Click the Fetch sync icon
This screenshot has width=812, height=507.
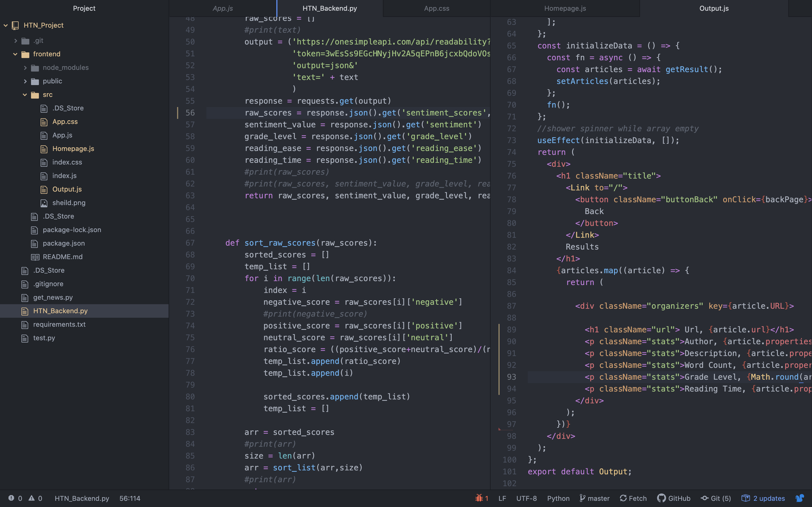(x=623, y=498)
